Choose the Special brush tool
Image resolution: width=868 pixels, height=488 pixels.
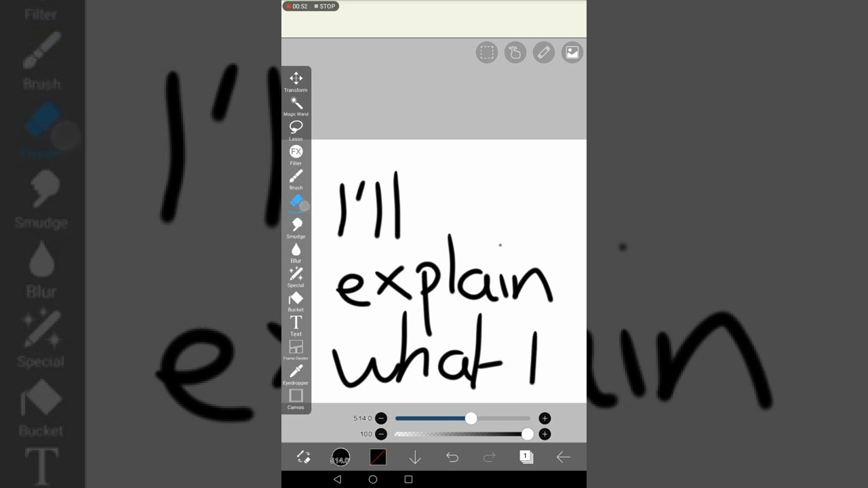[x=296, y=277]
